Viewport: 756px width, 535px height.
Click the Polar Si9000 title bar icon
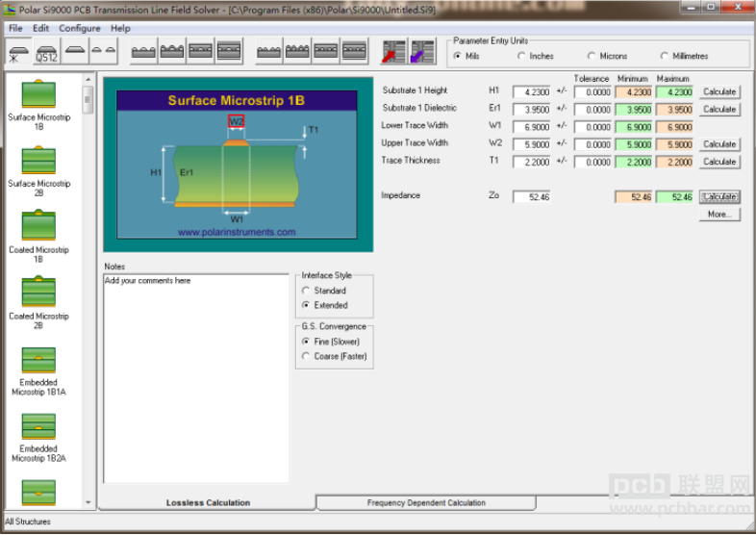pyautogui.click(x=10, y=10)
